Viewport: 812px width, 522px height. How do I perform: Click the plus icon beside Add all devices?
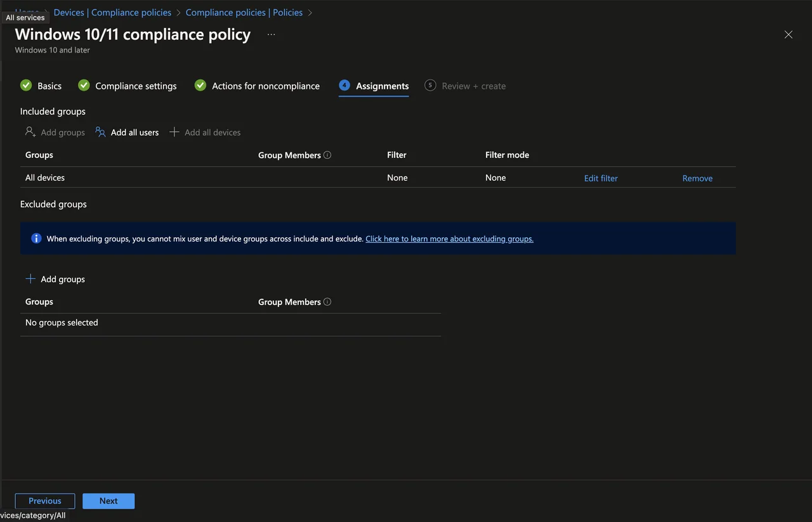tap(174, 132)
